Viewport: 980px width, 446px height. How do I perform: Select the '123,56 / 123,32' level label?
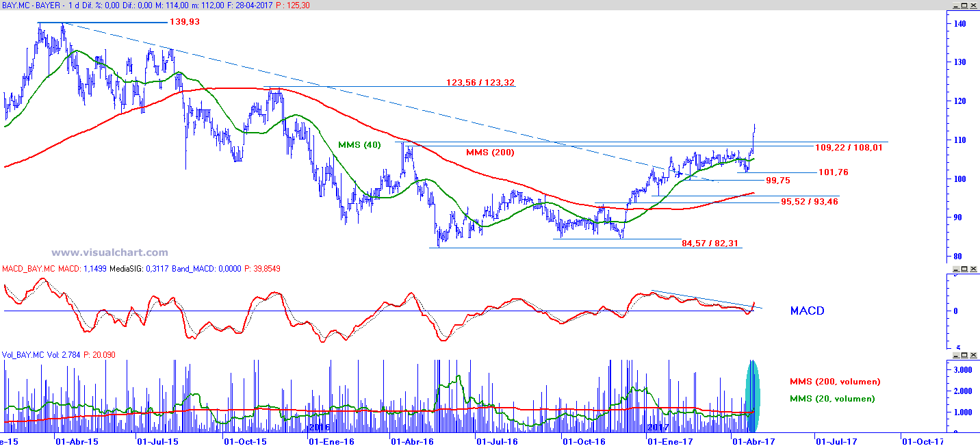click(x=480, y=82)
